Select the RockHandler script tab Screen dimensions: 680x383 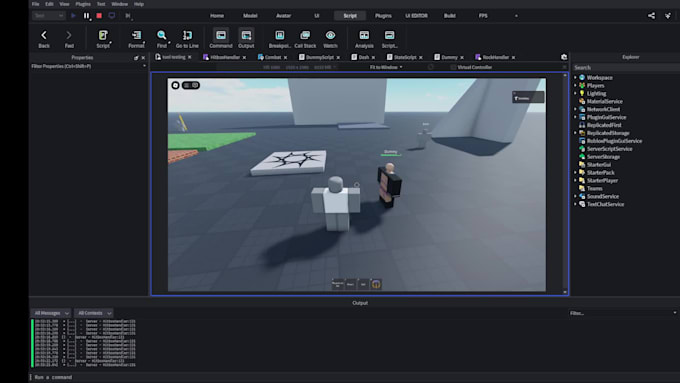pos(496,57)
